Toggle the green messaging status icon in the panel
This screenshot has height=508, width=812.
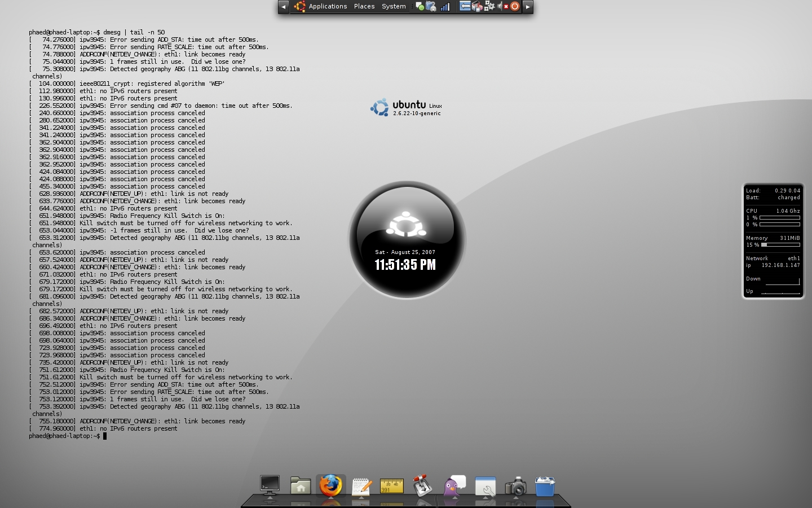pos(420,6)
